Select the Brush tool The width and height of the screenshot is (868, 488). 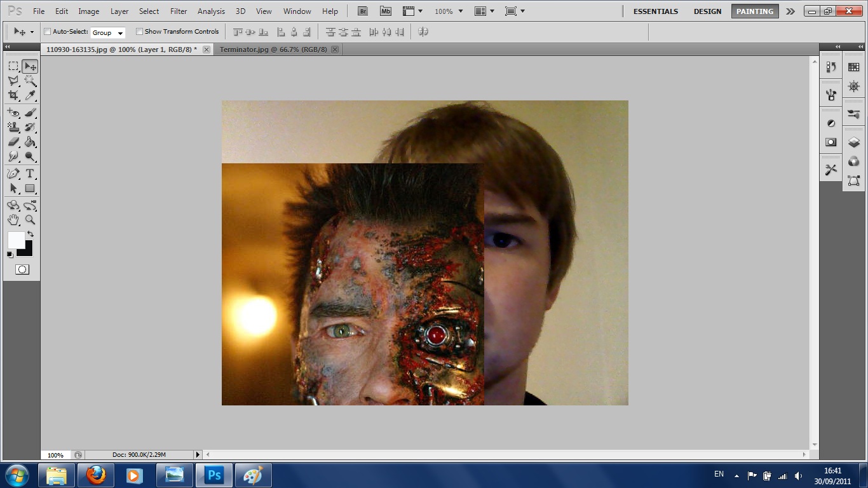30,112
